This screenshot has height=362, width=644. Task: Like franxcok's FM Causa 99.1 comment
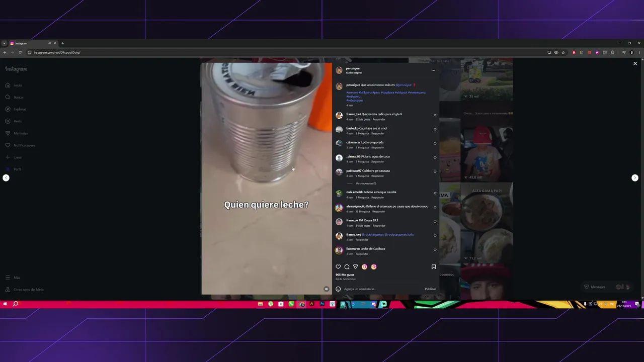[435, 221]
